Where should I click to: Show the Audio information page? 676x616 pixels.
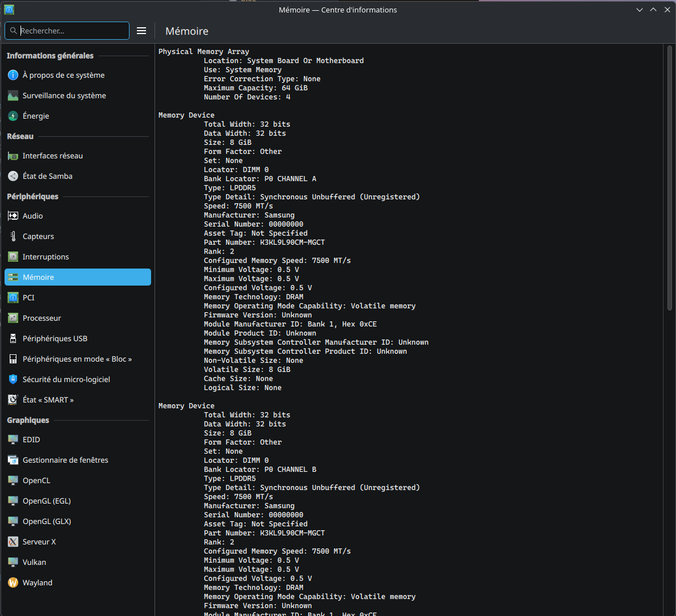(78, 216)
